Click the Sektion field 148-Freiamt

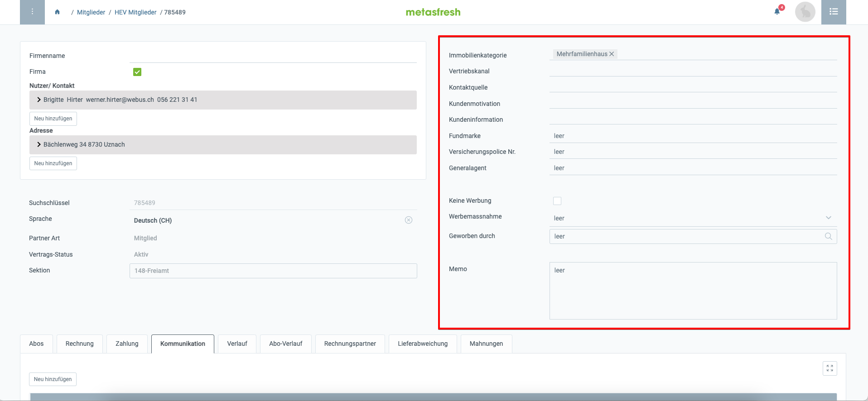click(273, 271)
